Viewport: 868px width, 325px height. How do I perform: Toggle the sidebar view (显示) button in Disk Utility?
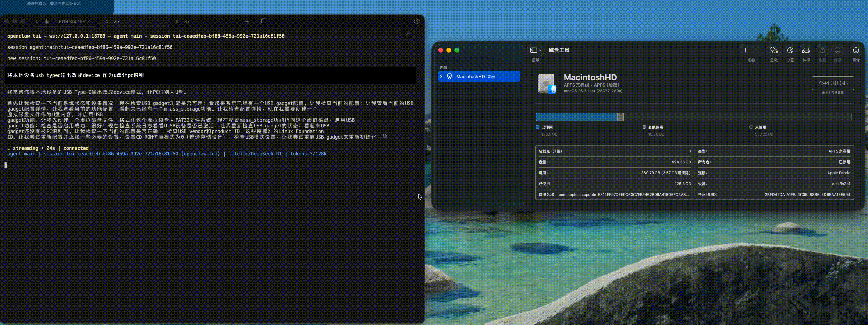[x=533, y=50]
